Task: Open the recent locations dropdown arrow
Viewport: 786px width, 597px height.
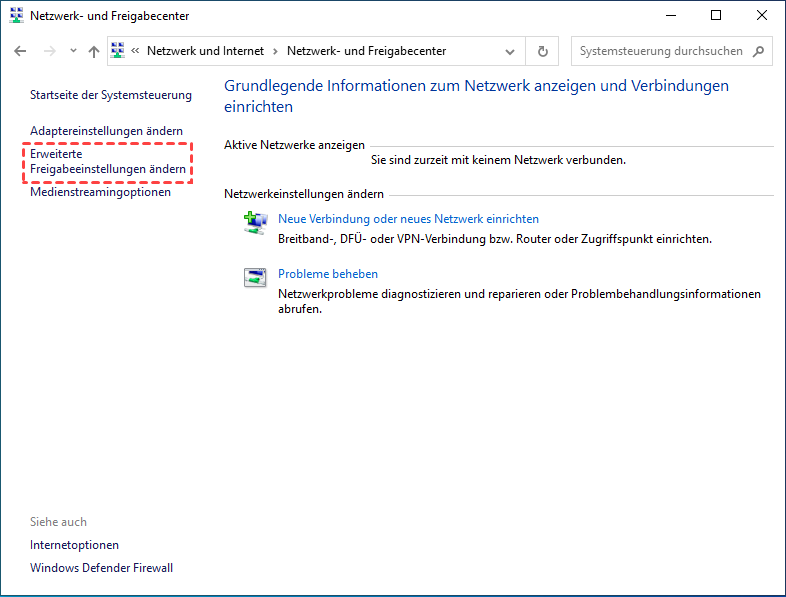Action: (x=71, y=51)
